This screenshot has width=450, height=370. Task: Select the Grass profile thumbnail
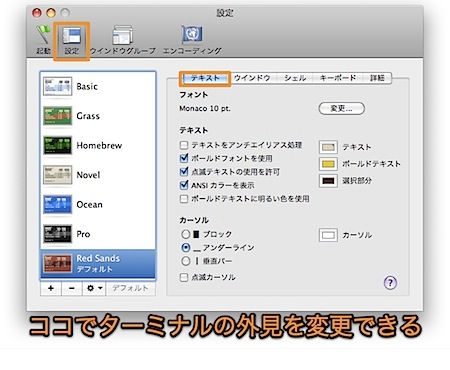pos(57,116)
